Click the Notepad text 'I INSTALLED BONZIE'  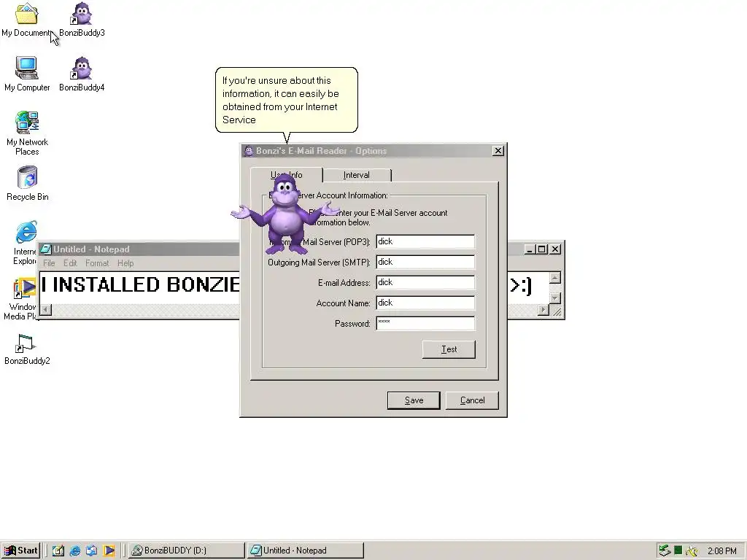(140, 285)
